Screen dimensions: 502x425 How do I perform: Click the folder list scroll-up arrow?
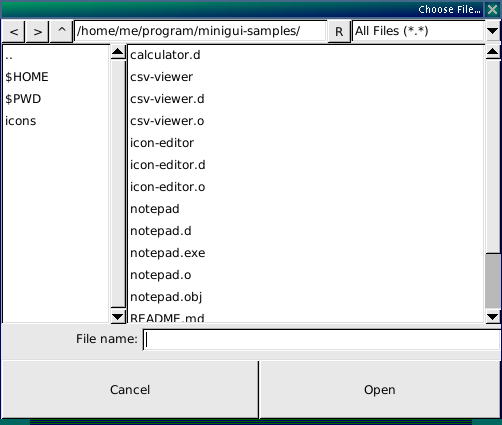click(118, 52)
